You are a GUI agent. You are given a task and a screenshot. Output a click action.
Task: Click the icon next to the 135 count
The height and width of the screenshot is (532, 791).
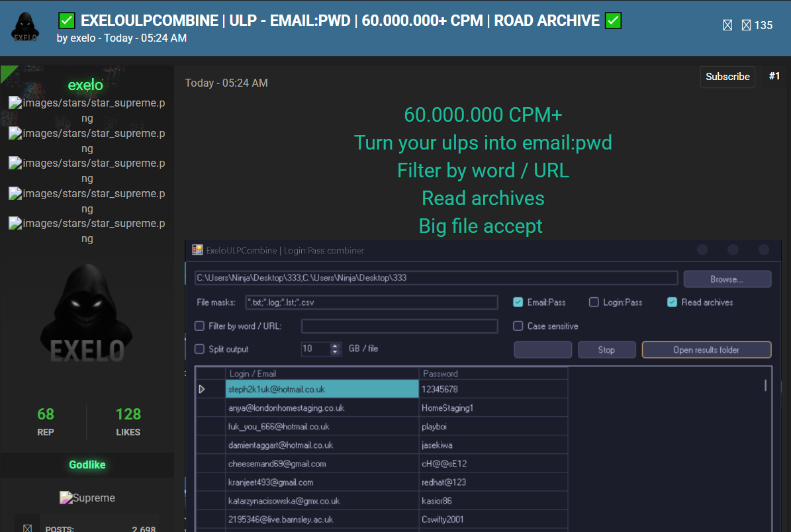(x=746, y=26)
